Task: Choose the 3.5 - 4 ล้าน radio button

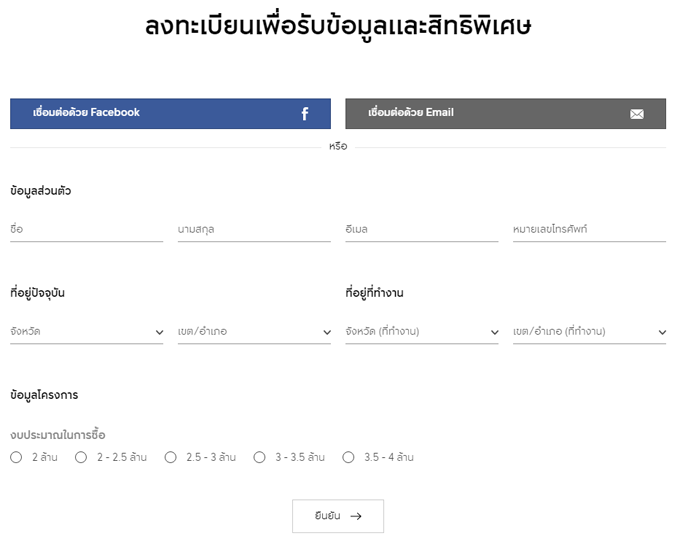Action: pos(348,457)
